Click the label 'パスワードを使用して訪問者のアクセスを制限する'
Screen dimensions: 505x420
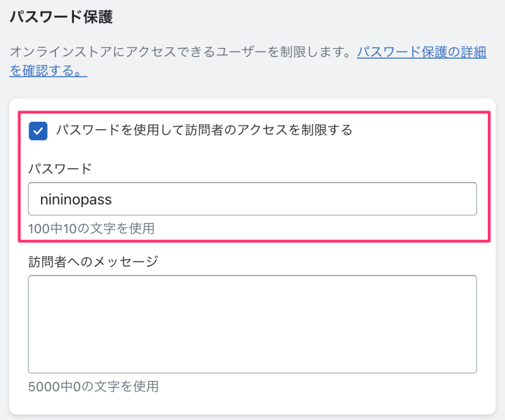point(204,130)
